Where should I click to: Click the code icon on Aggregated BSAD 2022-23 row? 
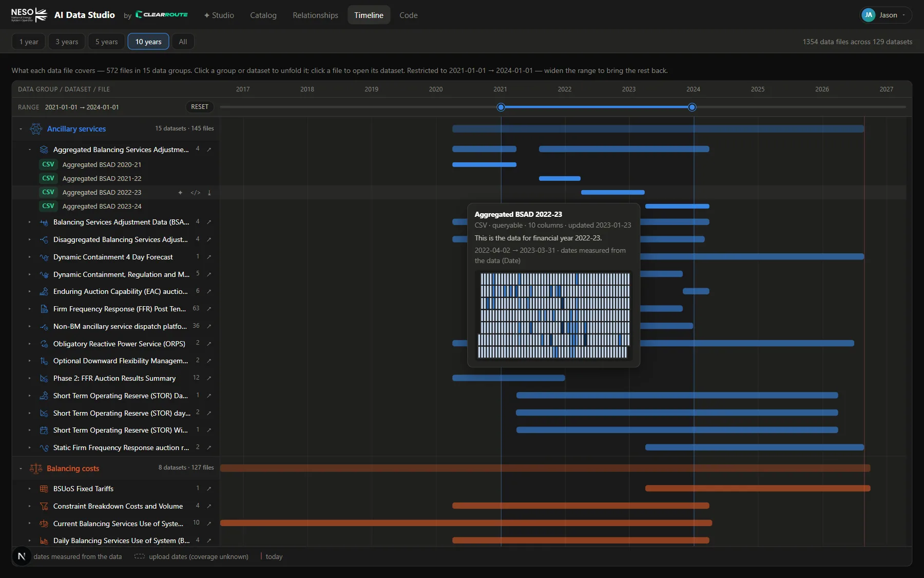(196, 193)
